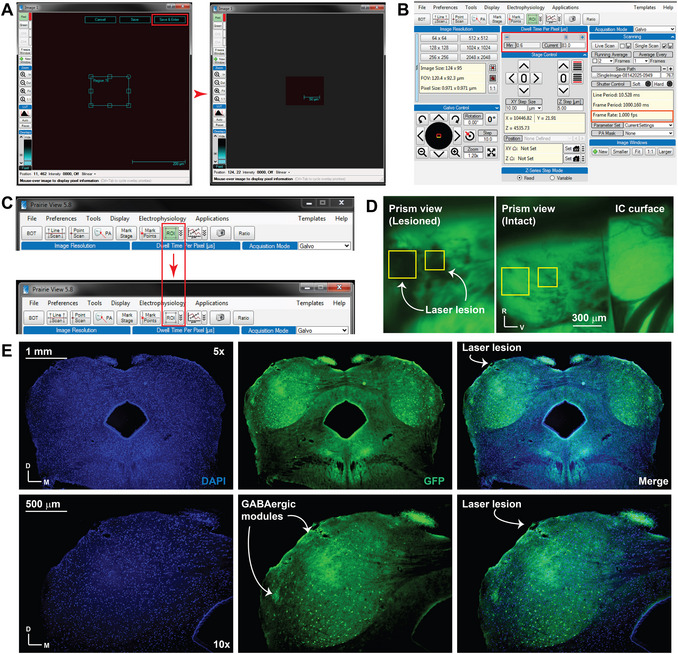Image resolution: width=678 pixels, height=654 pixels.
Task: Open the Electrophysiology menu in panel B
Action: pyautogui.click(x=525, y=7)
